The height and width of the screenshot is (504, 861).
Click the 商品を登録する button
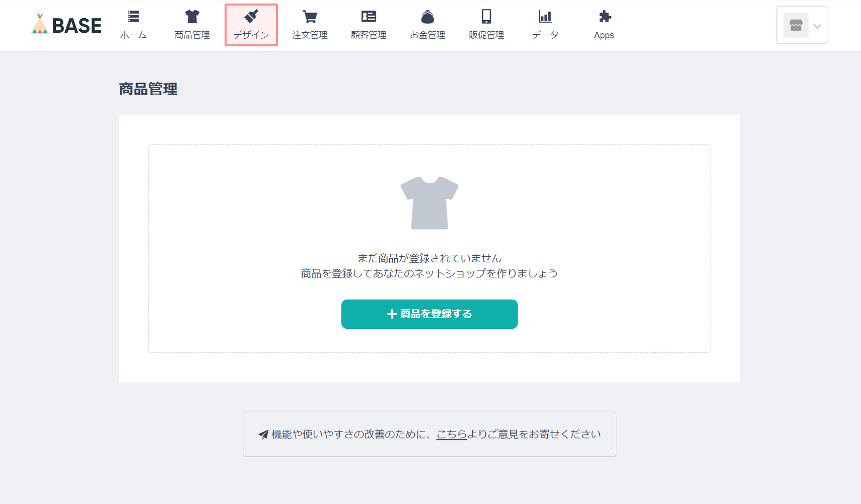point(429,314)
